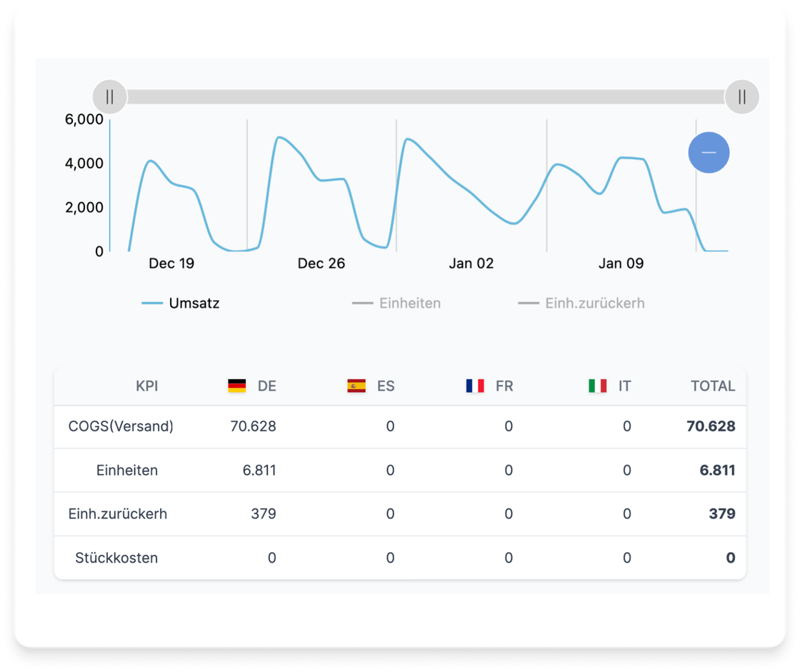Screen dimensions: 800x672
Task: Click the German flag icon
Action: tap(236, 386)
